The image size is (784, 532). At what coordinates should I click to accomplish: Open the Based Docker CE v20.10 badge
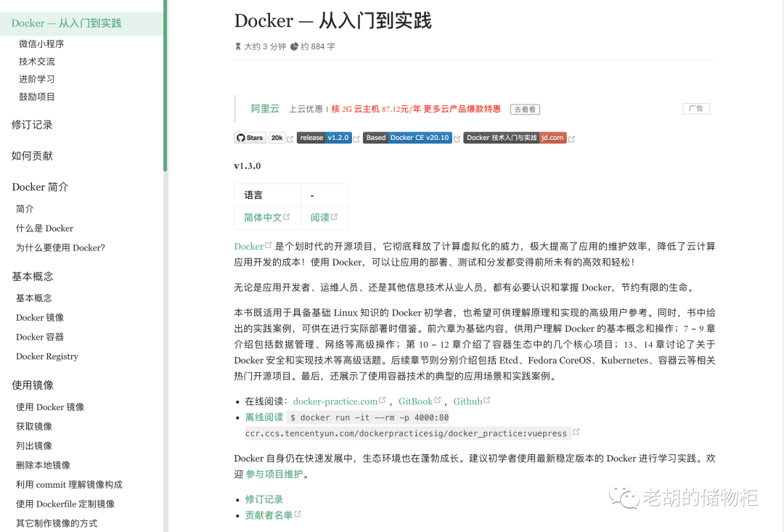pyautogui.click(x=407, y=138)
